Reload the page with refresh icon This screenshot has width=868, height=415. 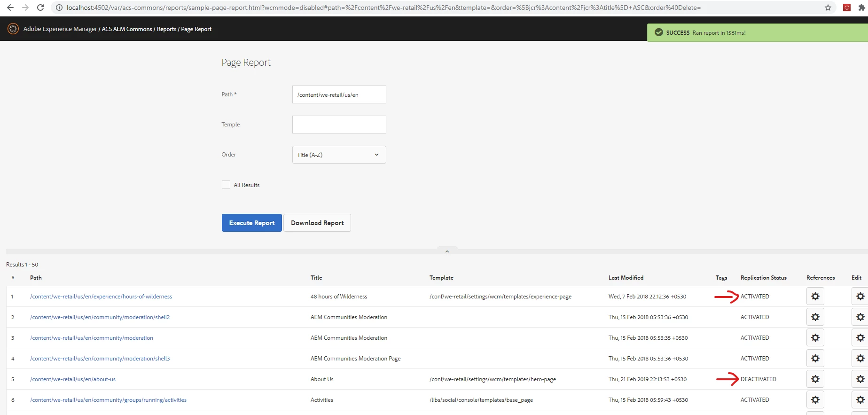pos(40,8)
